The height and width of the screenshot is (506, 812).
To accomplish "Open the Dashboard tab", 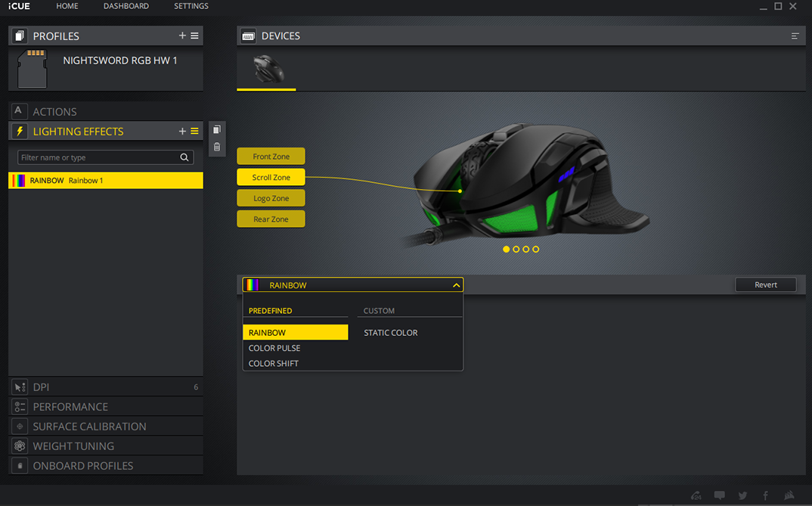I will point(126,6).
